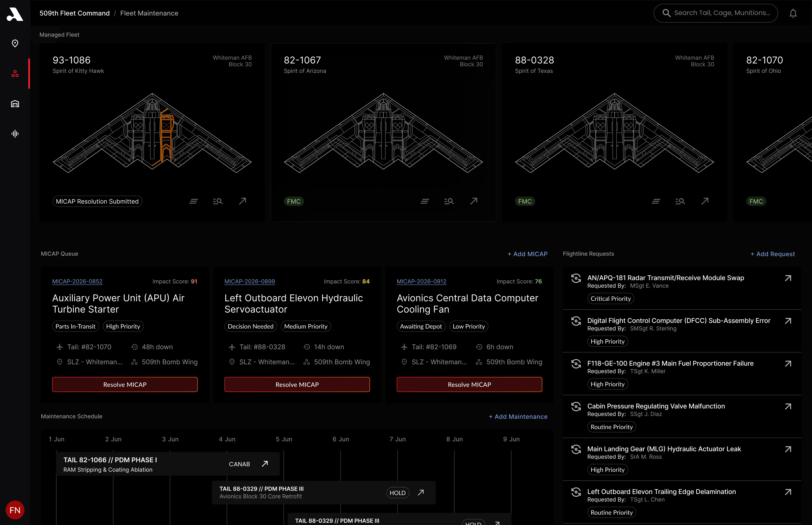Open list view icon on 93-1086 card
The height and width of the screenshot is (525, 812).
pyautogui.click(x=194, y=201)
